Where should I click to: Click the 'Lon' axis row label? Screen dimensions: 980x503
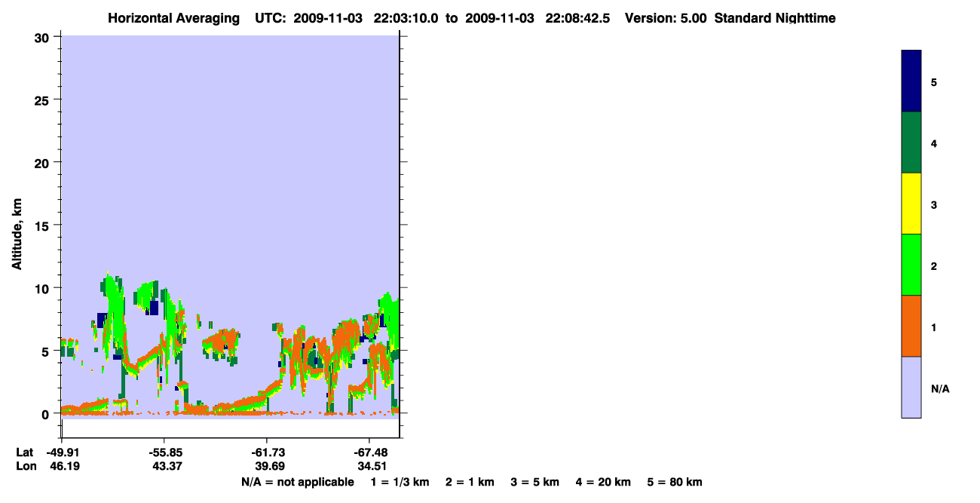[x=25, y=467]
